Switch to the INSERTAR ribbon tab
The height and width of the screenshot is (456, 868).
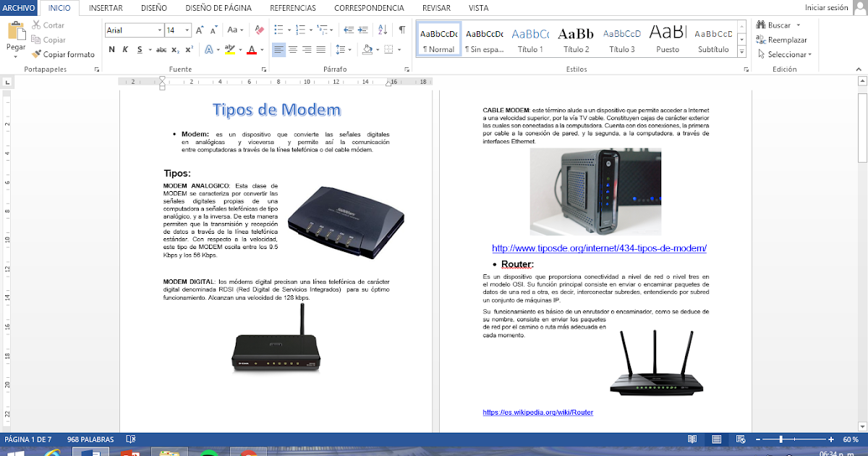click(x=106, y=8)
